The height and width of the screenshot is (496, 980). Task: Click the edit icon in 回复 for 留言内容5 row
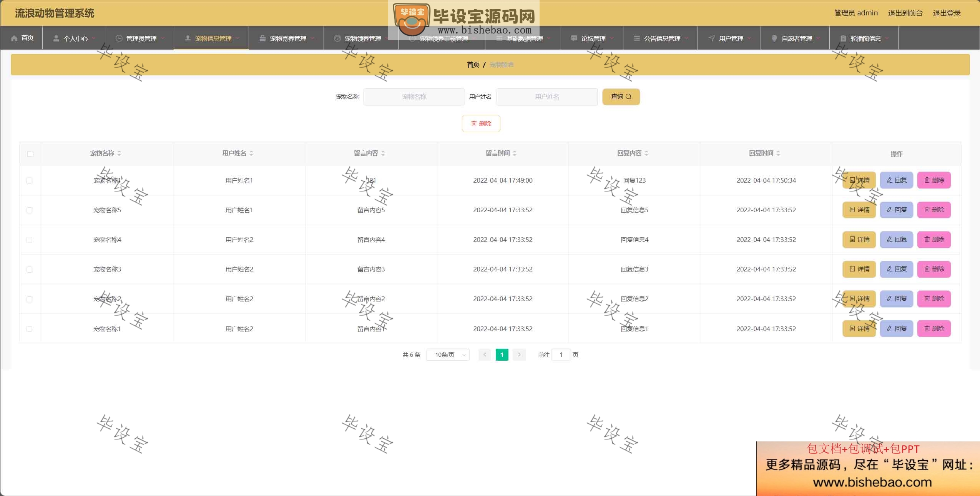click(x=889, y=210)
